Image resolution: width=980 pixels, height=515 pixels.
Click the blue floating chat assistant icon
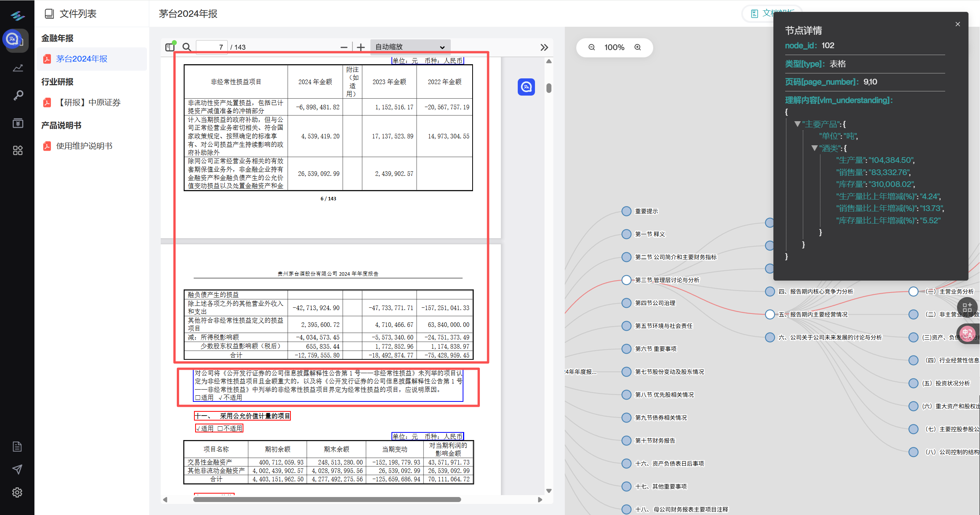point(526,87)
